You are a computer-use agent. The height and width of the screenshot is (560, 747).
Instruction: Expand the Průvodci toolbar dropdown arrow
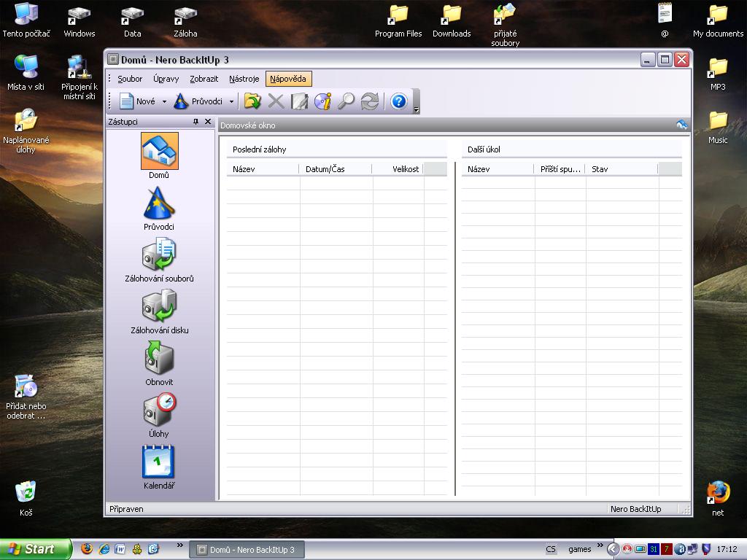tap(231, 101)
